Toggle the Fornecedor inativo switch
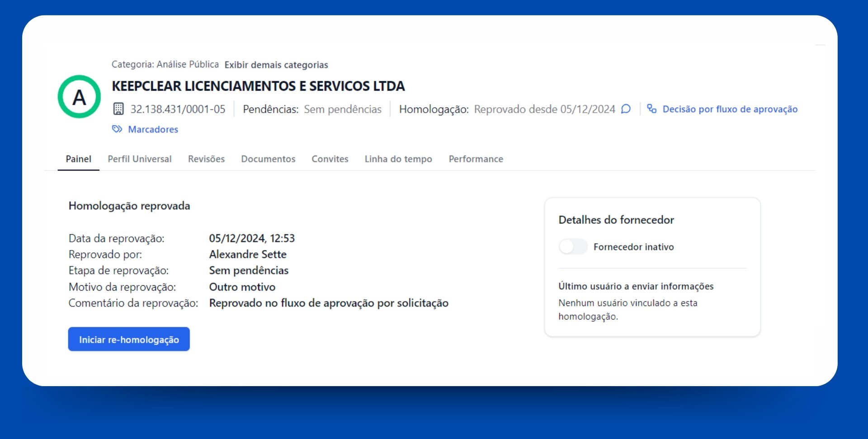Viewport: 868px width, 439px height. (x=573, y=247)
